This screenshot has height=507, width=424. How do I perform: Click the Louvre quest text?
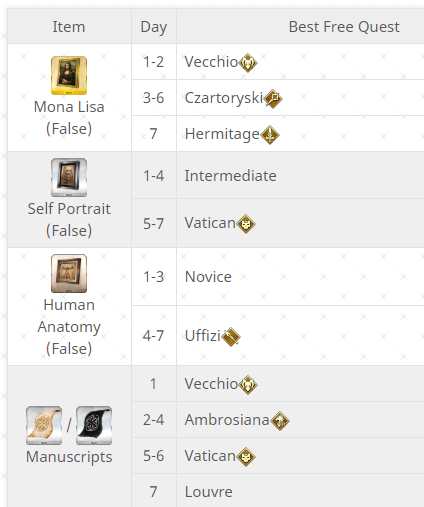click(209, 492)
